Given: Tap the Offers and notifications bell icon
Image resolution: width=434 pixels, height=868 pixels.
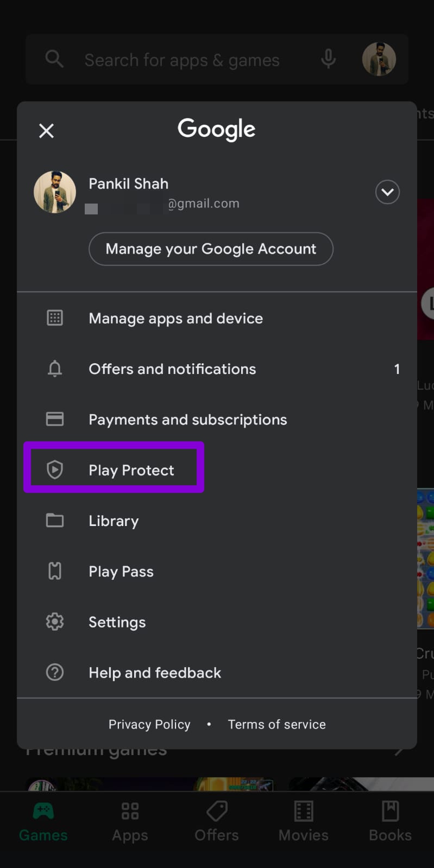Looking at the screenshot, I should pos(54,369).
